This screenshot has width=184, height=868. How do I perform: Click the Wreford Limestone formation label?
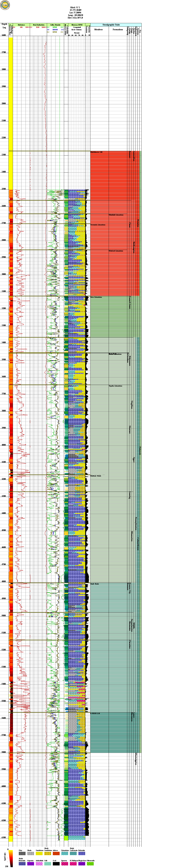[x=116, y=251]
